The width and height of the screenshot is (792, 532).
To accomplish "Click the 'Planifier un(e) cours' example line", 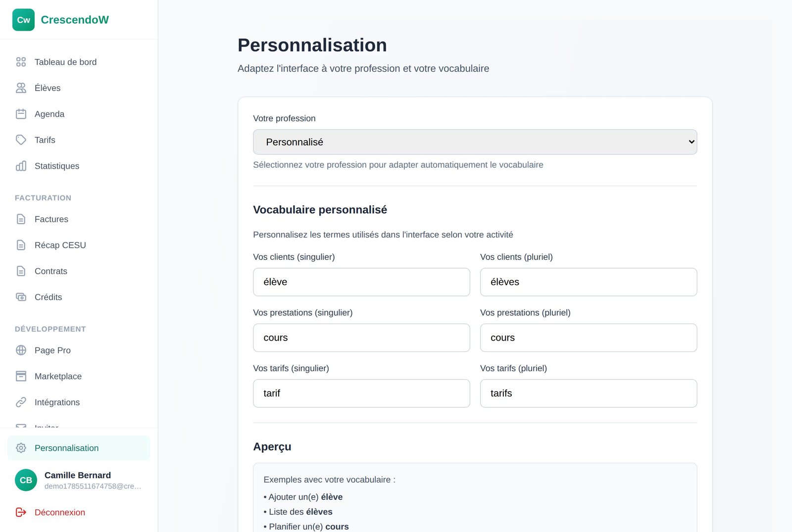I will tap(306, 527).
